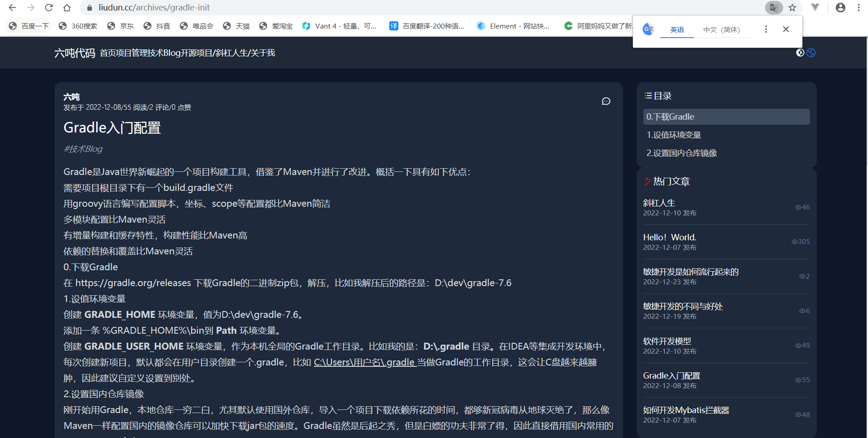Open the article 敏捷开发的不同与好处

[x=683, y=306]
